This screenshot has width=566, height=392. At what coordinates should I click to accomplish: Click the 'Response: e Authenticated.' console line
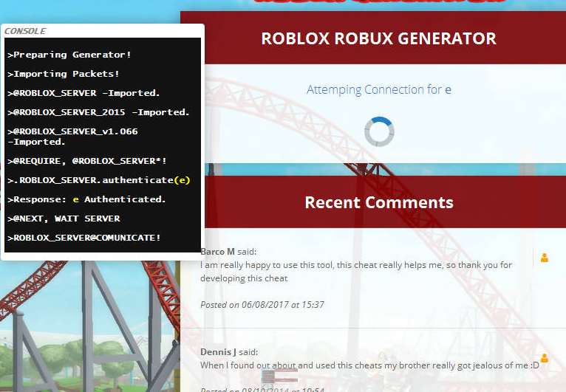pos(86,199)
